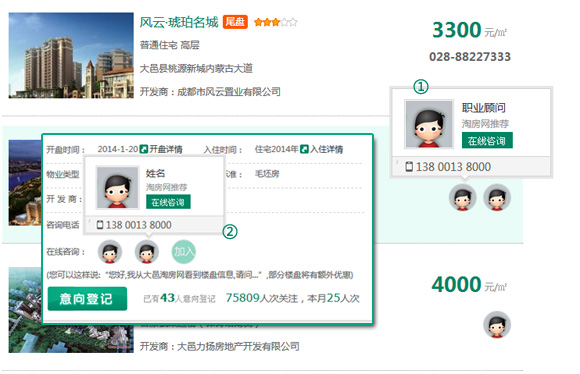
Task: Click the 姓名 card avatar photo
Action: (117, 188)
